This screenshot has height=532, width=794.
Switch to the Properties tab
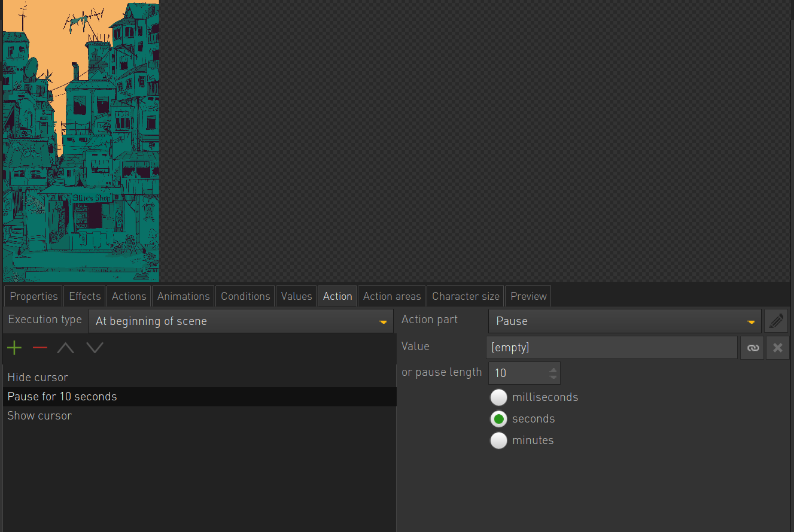point(34,296)
